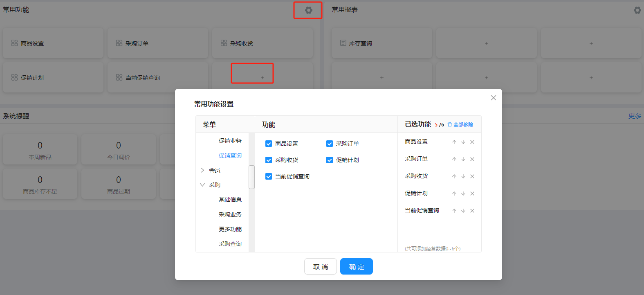The height and width of the screenshot is (295, 644).
Task: Open the 本周新品 reminder tile
Action: pyautogui.click(x=40, y=150)
